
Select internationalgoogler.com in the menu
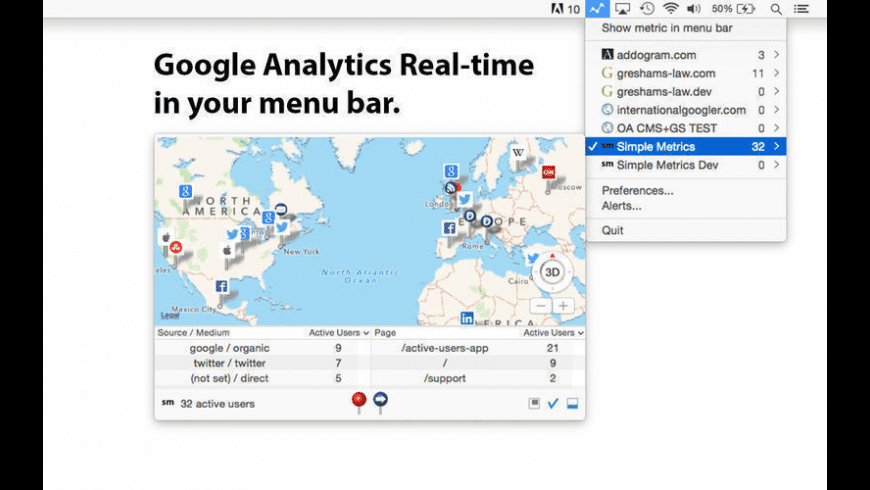pos(686,110)
